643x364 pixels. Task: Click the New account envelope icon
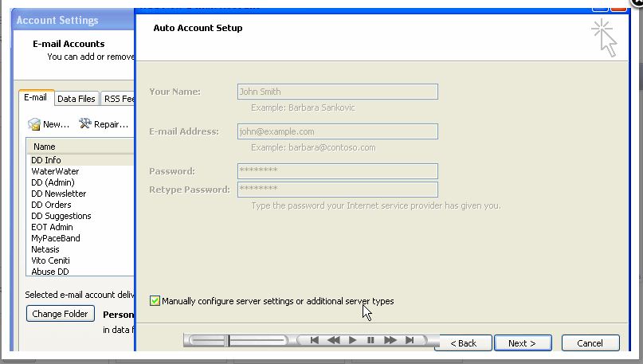click(34, 123)
